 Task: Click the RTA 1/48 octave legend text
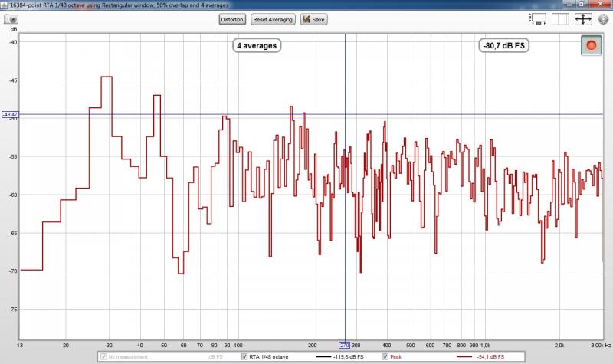click(269, 357)
